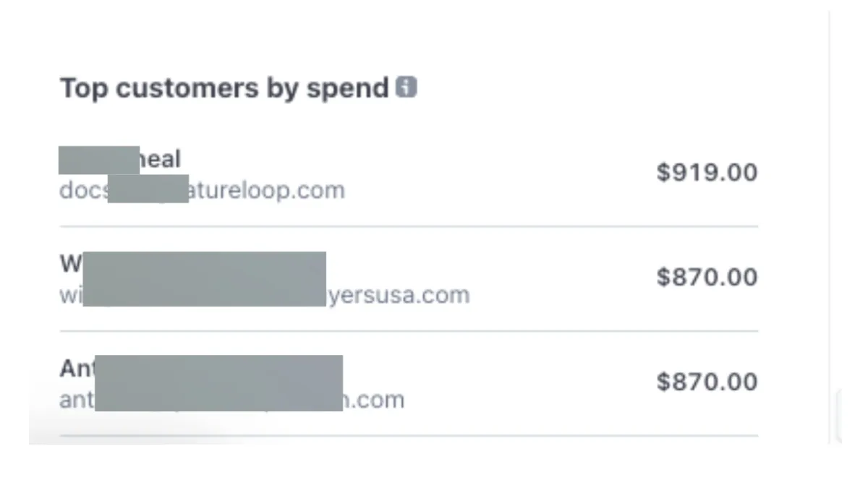Click the scrollbar handle at the right edge

click(x=839, y=416)
